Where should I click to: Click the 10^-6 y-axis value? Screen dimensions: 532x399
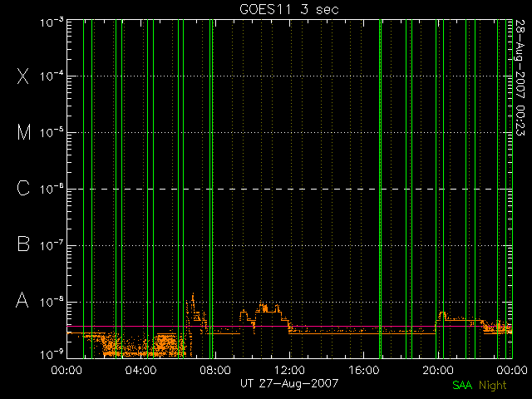point(52,189)
